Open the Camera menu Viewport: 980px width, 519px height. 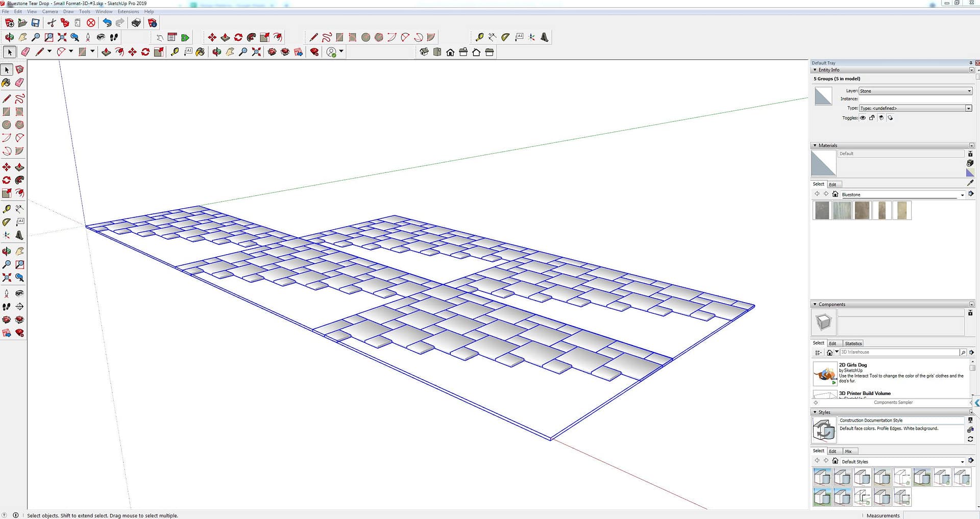pyautogui.click(x=50, y=11)
